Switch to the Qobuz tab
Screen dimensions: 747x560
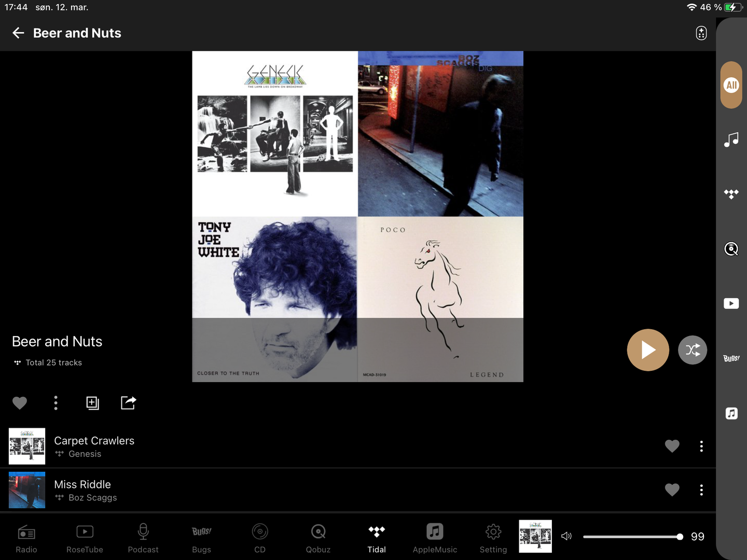pyautogui.click(x=318, y=538)
